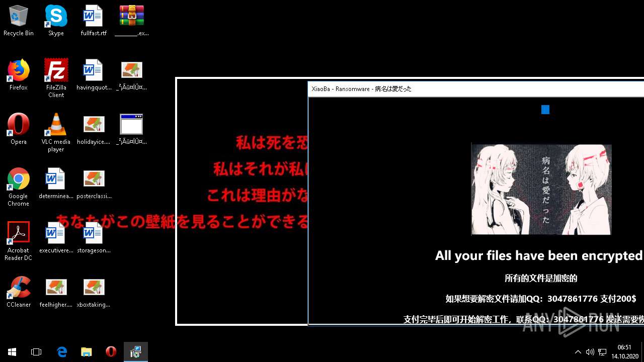
Task: Open the clock showing 06:51
Action: pos(624,352)
